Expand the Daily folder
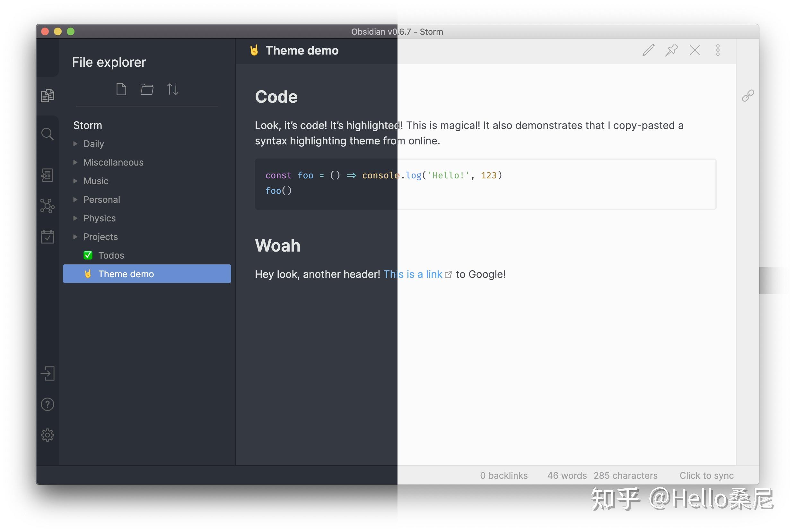 (x=94, y=144)
